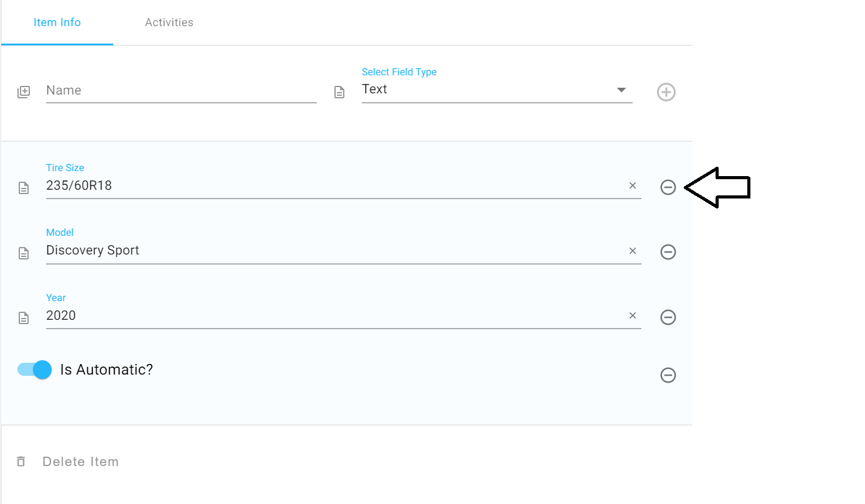This screenshot has height=504, width=865.
Task: Switch to the Activities tab
Action: click(169, 22)
